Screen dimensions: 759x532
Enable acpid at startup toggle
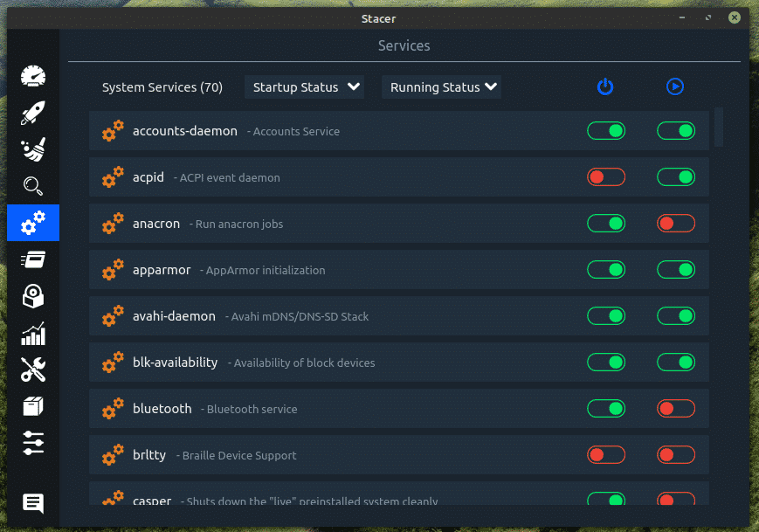pos(606,177)
